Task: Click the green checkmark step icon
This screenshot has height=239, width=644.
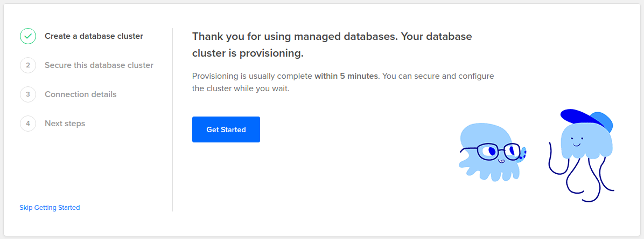Action: [28, 36]
